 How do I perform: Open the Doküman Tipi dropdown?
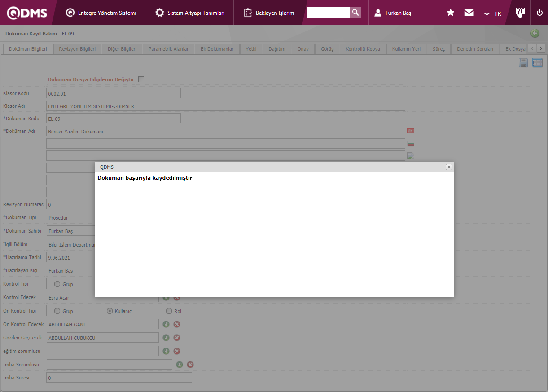(71, 218)
